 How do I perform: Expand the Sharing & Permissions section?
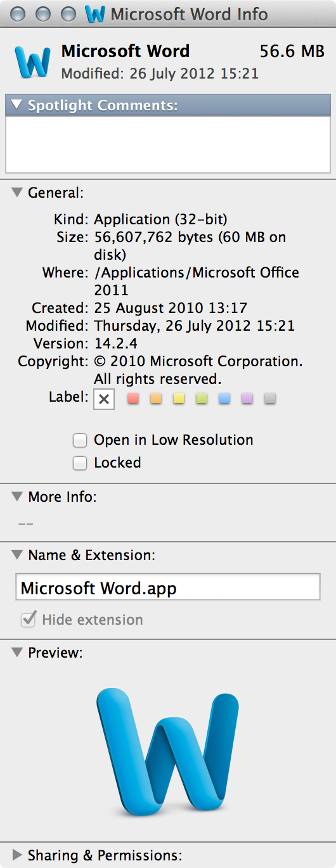pos(17,855)
